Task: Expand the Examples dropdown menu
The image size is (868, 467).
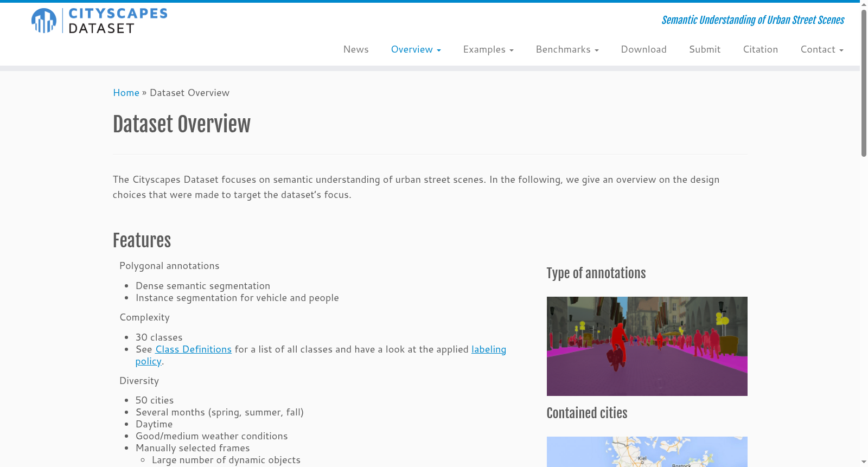Action: click(x=488, y=49)
